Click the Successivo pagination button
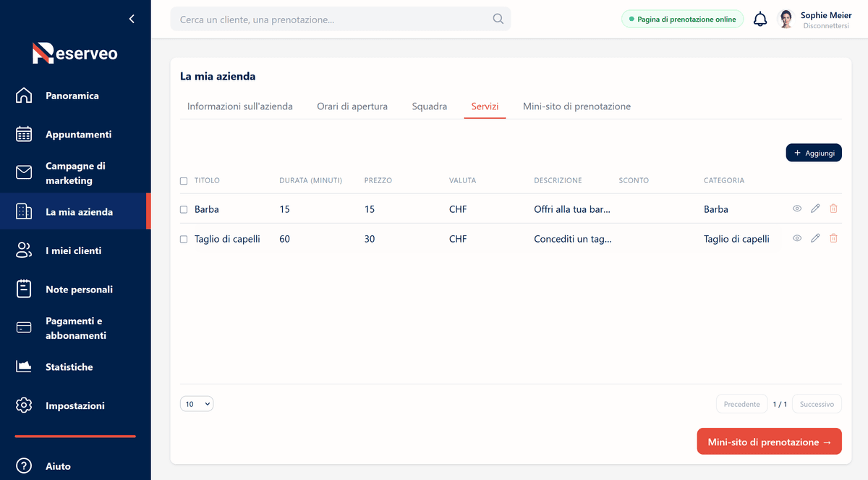 coord(817,404)
